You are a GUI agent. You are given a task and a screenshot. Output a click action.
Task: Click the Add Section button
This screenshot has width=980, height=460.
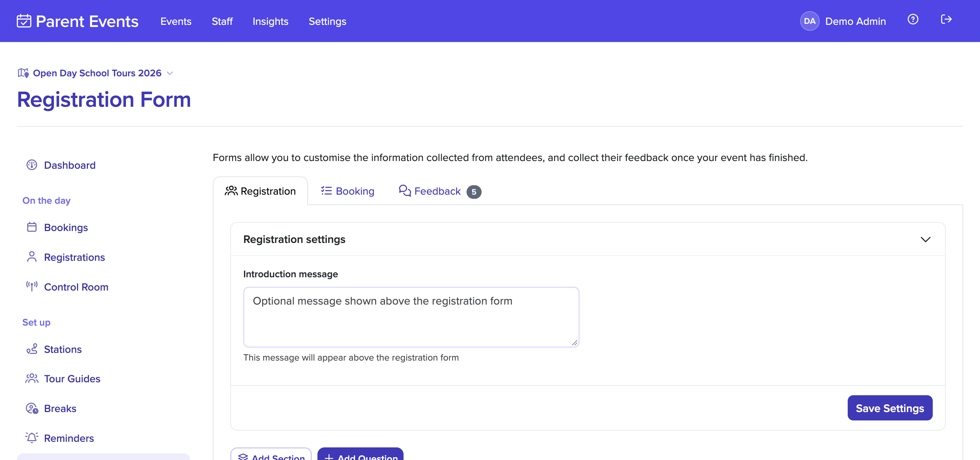click(271, 454)
